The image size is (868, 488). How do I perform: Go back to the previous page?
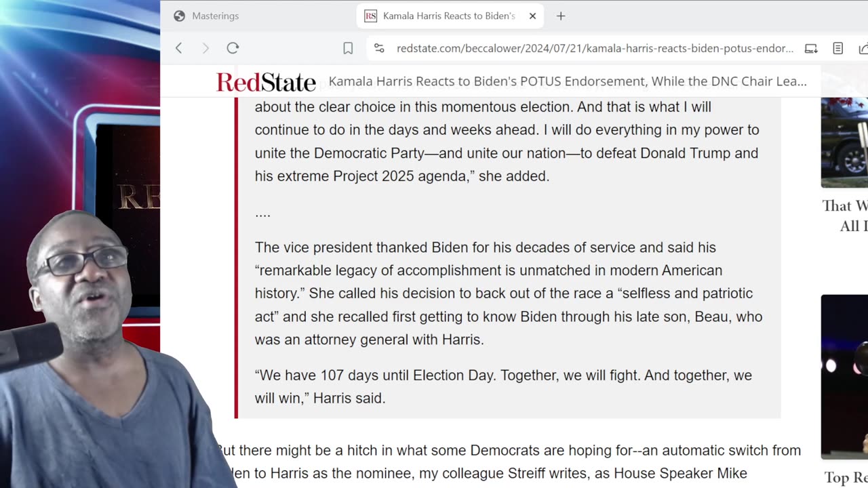click(x=179, y=48)
